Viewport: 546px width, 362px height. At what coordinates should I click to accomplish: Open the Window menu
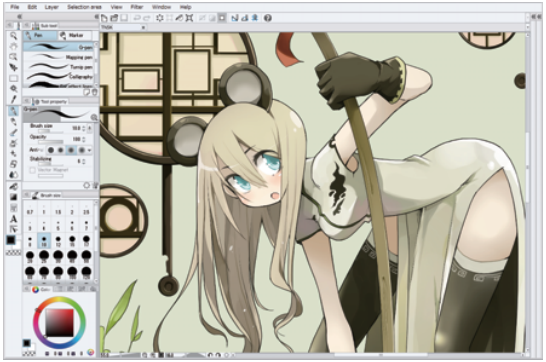[161, 7]
